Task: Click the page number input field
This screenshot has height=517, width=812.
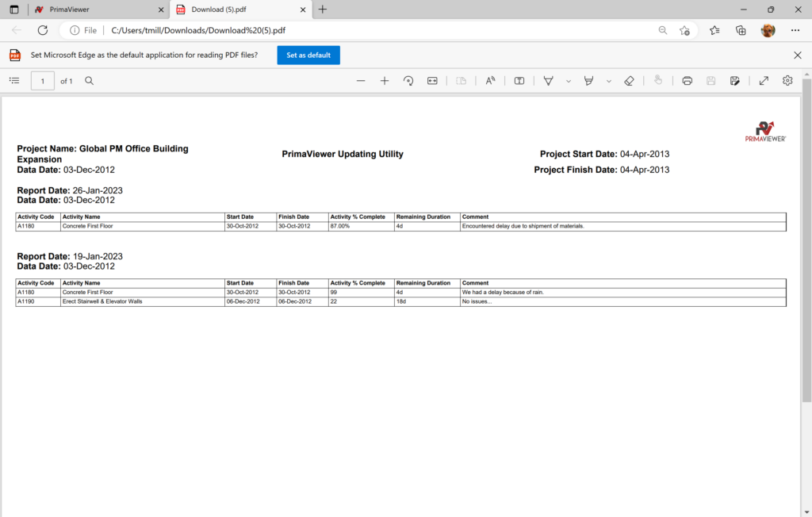Action: 43,81
